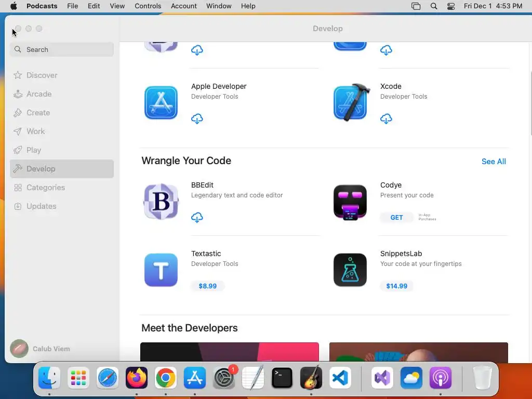Go to Discover in the sidebar
This screenshot has width=532, height=399.
tap(62, 75)
